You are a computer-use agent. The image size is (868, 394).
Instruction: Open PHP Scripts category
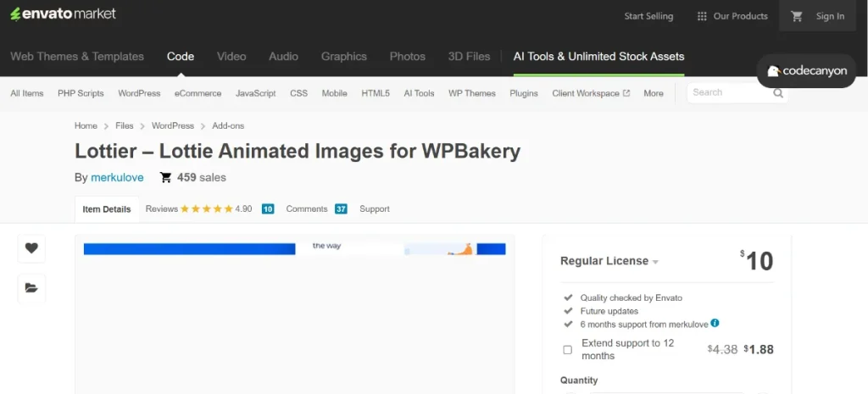point(81,93)
